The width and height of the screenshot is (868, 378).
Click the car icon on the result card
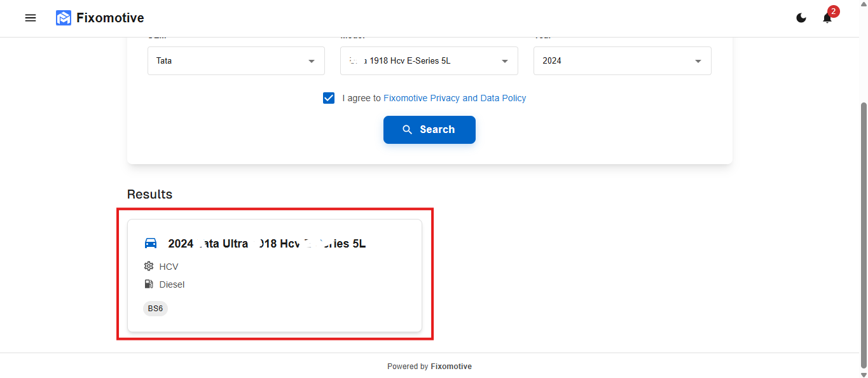[150, 242]
